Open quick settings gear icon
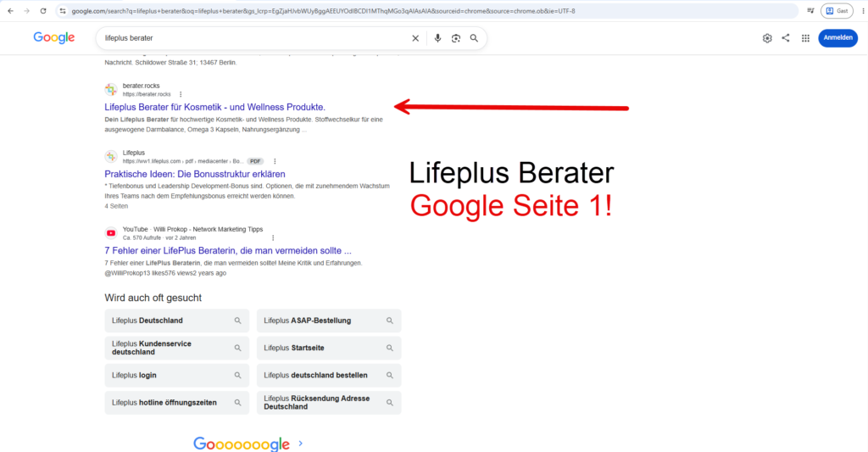The height and width of the screenshot is (452, 868). [x=767, y=38]
